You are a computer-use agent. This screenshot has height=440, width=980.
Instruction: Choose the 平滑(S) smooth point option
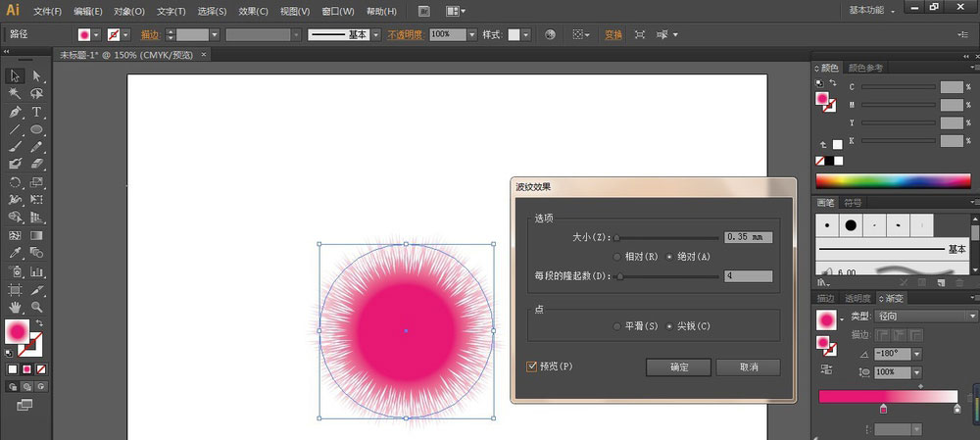click(616, 325)
